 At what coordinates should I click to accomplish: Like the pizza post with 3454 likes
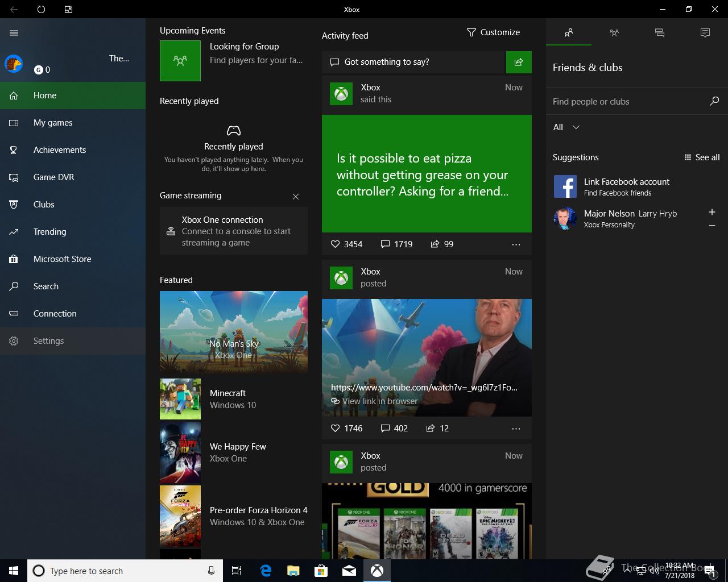point(346,244)
